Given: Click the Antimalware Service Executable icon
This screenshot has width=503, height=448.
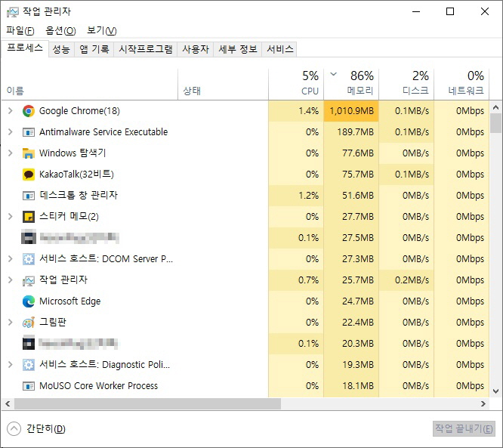Looking at the screenshot, I should [29, 132].
